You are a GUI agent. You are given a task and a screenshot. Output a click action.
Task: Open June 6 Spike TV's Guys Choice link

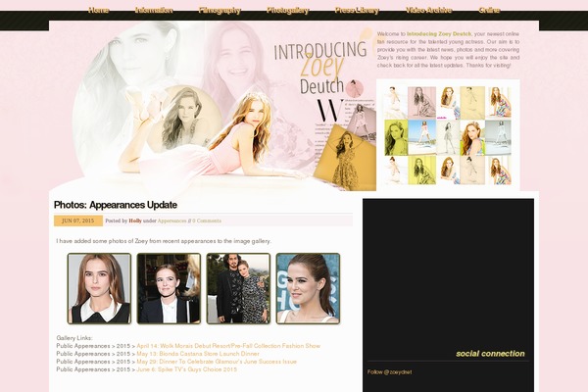[186, 369]
